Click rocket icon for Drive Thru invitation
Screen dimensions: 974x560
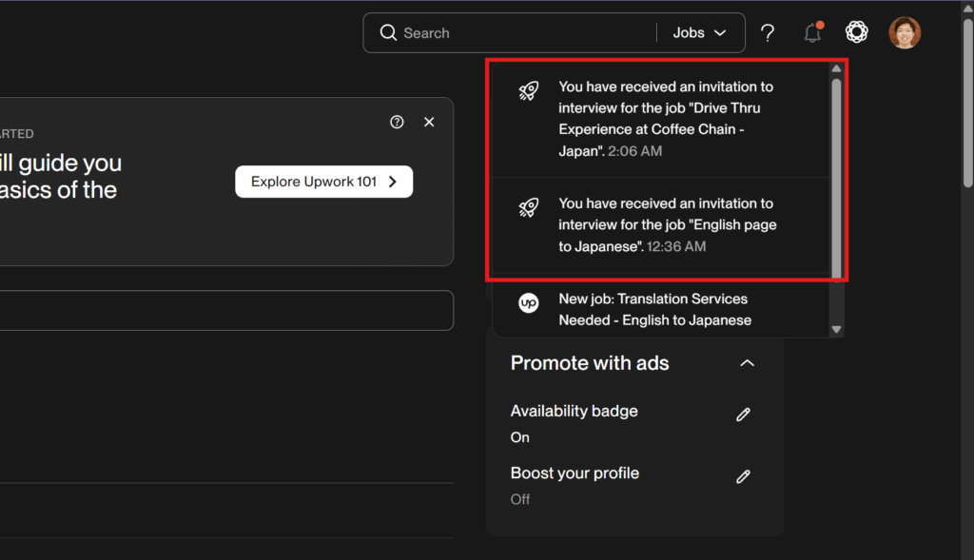(528, 91)
